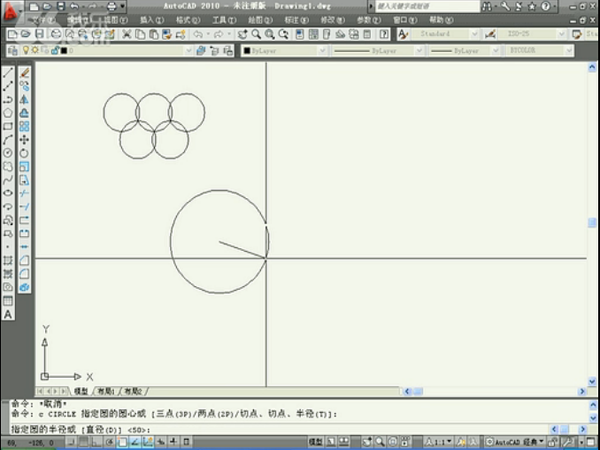
Task: Select the Line draw tool
Action: pyautogui.click(x=8, y=72)
